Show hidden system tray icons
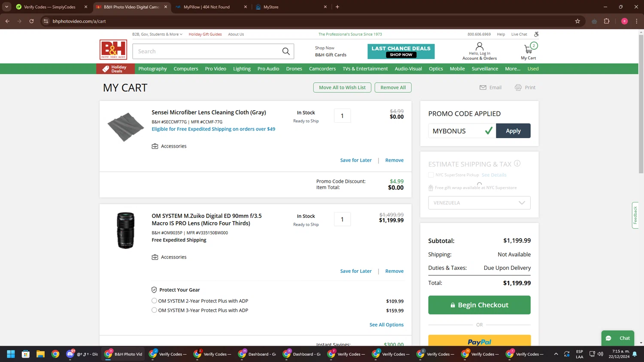 (x=556, y=354)
